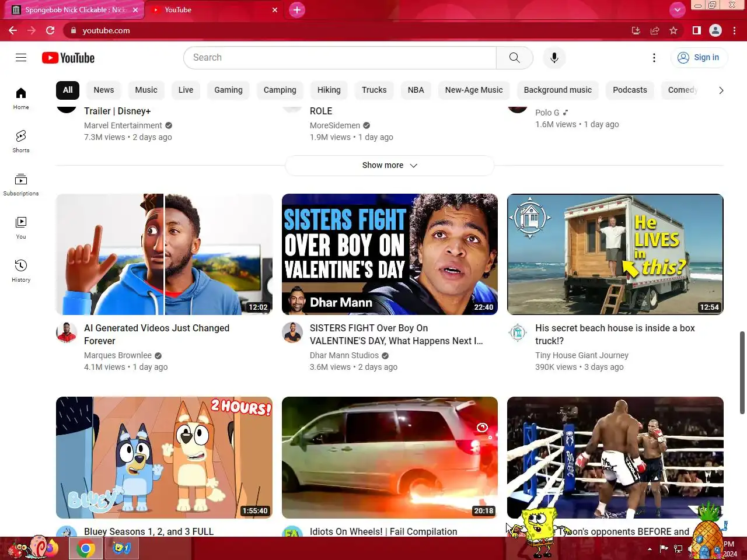Open the three-dot settings menu beside Sign in
747x560 pixels.
click(x=654, y=58)
